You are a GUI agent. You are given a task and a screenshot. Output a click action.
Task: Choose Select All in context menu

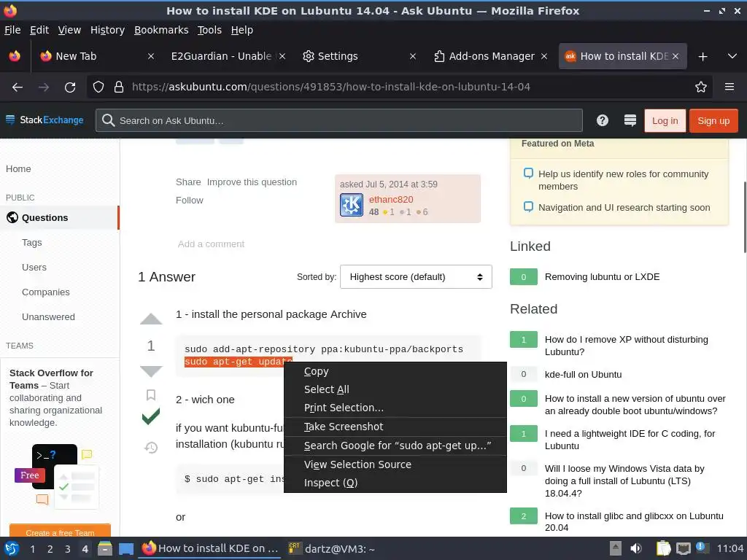tap(395, 389)
